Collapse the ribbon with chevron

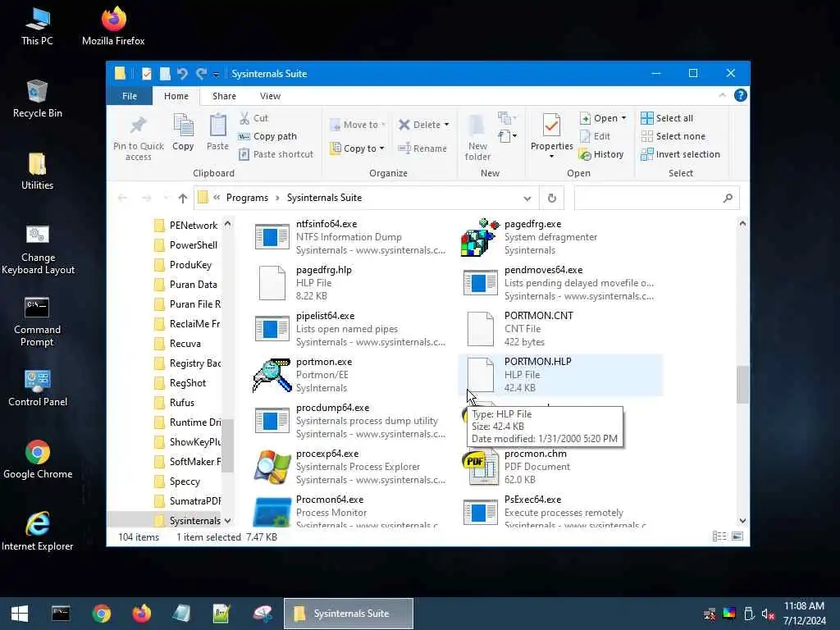click(722, 95)
